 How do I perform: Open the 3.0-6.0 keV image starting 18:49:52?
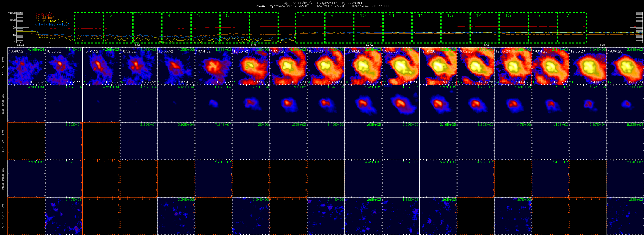26,66
